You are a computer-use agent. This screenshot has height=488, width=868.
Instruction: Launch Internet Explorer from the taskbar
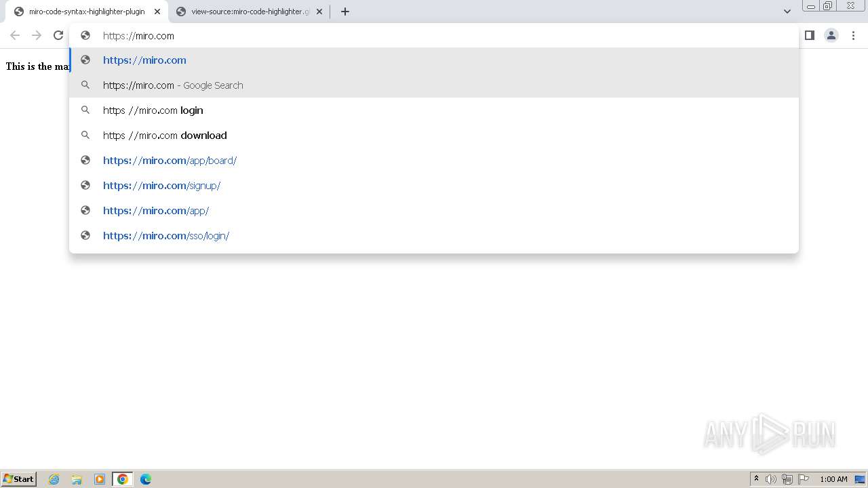tap(54, 479)
